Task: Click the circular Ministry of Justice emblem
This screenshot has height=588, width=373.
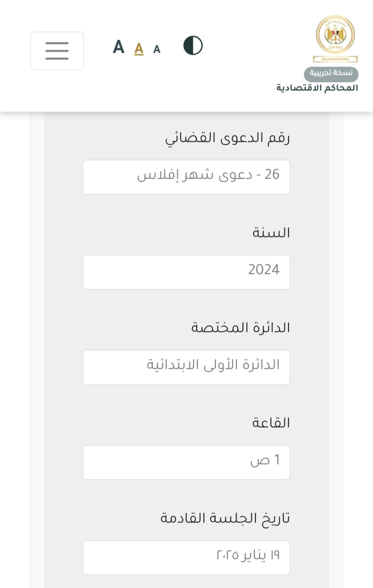Action: click(x=335, y=35)
